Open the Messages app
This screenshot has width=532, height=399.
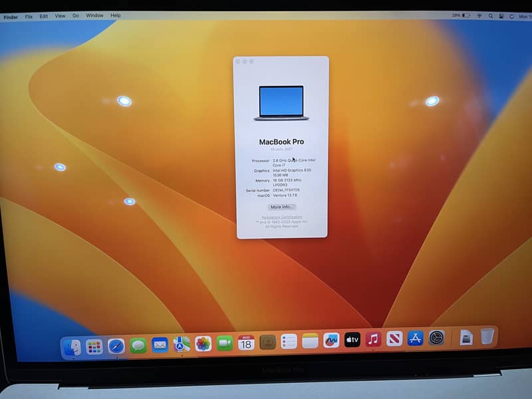click(138, 346)
